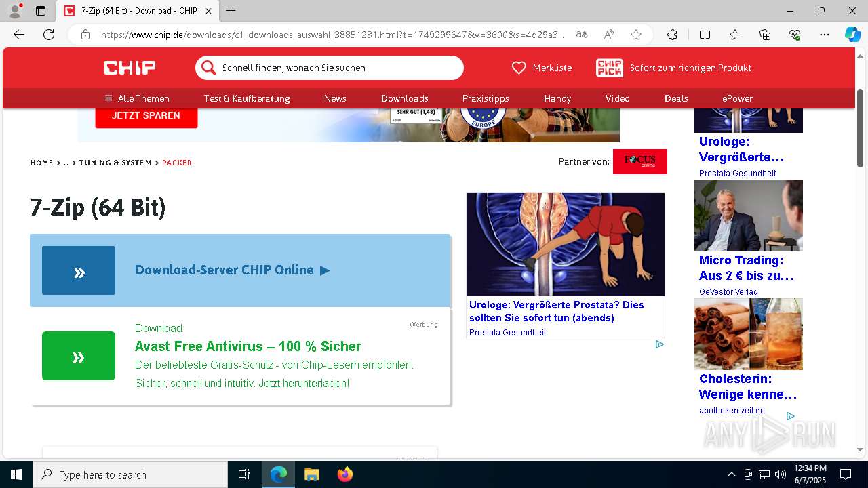The height and width of the screenshot is (488, 868).
Task: Go back in browser
Action: (19, 35)
